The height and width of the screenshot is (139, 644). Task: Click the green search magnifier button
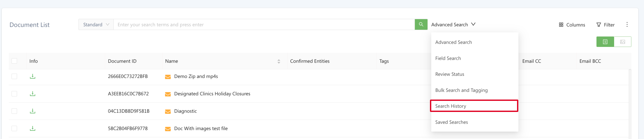coord(421,25)
